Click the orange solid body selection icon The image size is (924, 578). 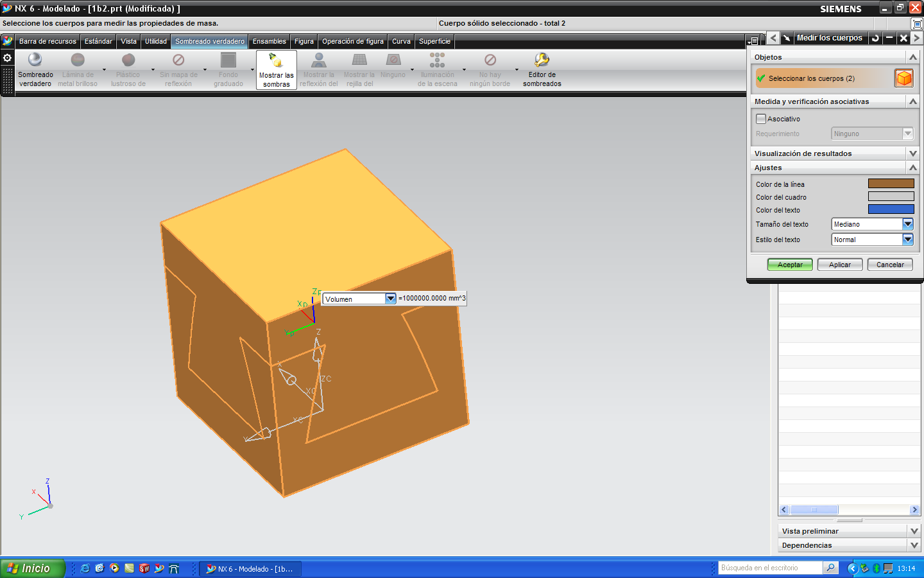point(904,78)
